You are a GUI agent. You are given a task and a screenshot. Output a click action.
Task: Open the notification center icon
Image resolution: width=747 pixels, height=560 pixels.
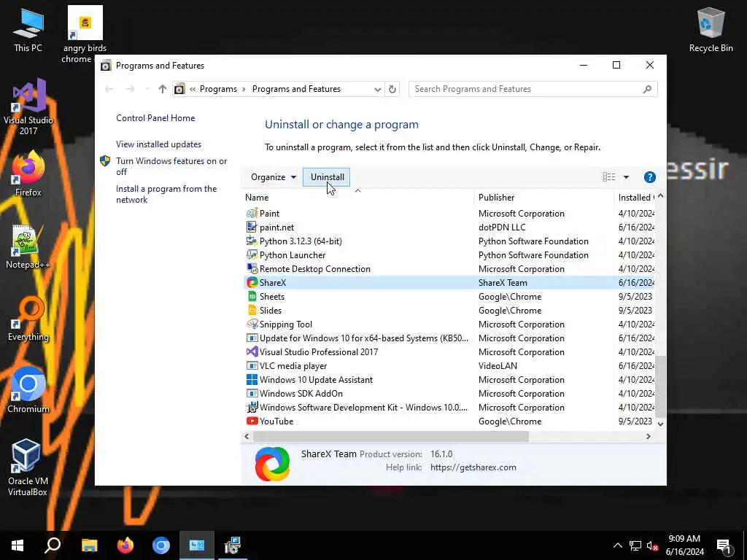click(724, 546)
